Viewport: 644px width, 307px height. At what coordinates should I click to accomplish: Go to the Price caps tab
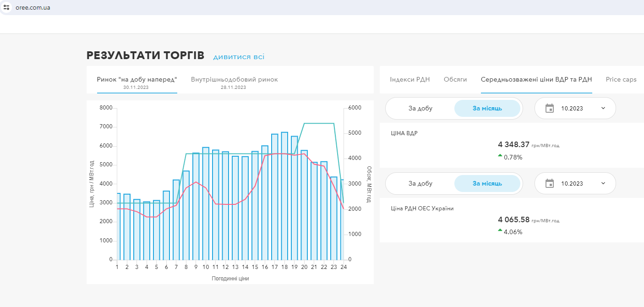pos(621,80)
